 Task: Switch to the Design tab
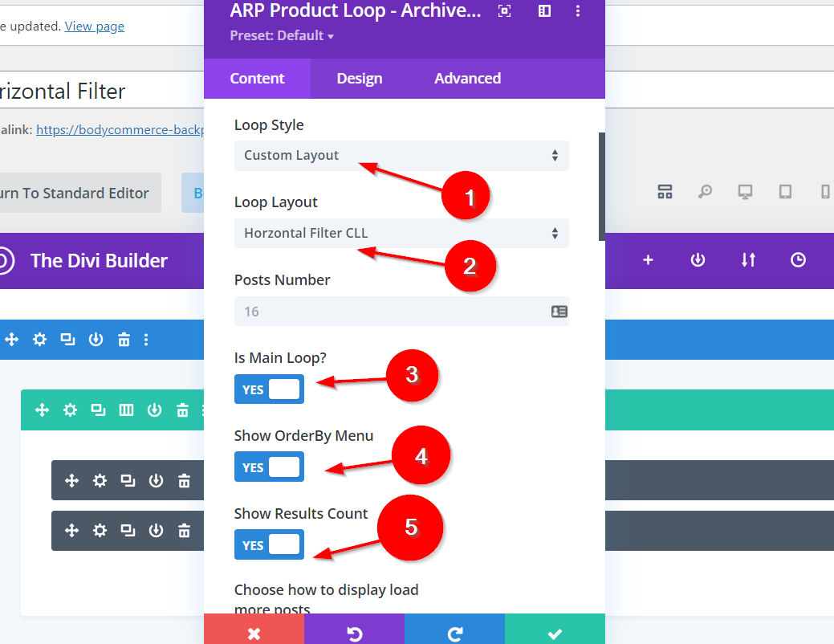pos(359,79)
